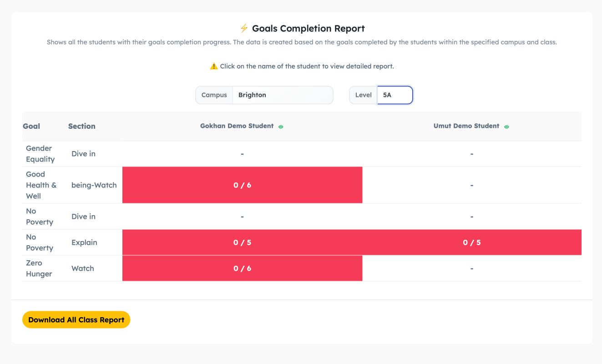Click the Campus label next to Brighton
Image resolution: width=602 pixels, height=364 pixels.
pyautogui.click(x=214, y=95)
